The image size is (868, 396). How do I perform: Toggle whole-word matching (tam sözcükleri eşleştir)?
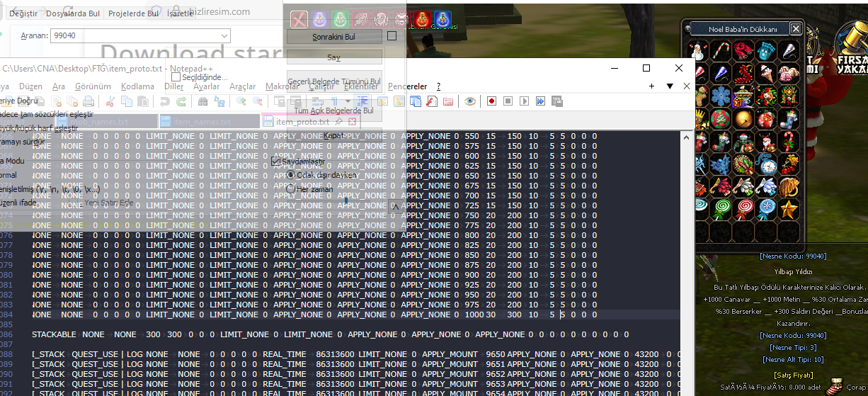pos(47,114)
